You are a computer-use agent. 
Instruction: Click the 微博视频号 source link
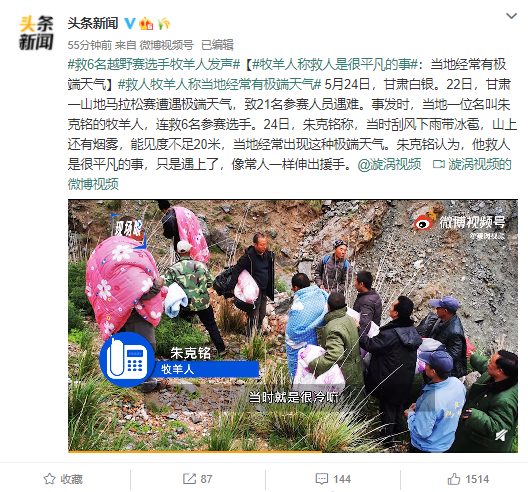coord(166,45)
